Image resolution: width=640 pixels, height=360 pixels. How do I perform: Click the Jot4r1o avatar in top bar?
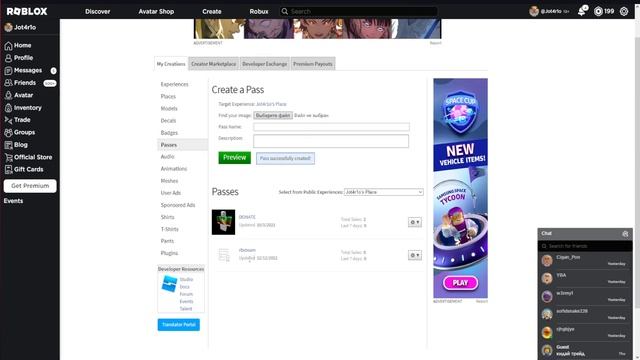[534, 11]
